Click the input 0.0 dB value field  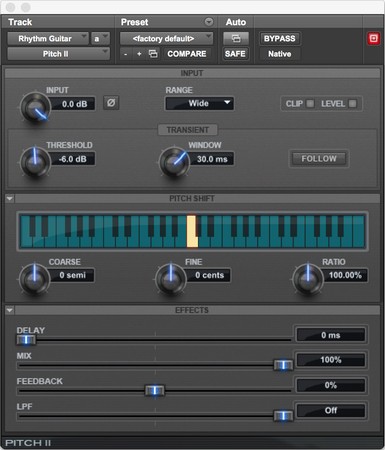72,104
